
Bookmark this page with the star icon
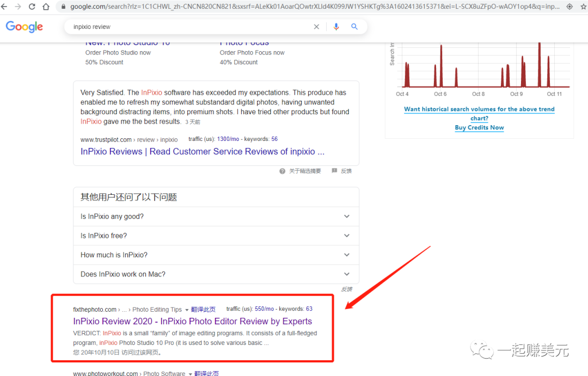tap(584, 7)
